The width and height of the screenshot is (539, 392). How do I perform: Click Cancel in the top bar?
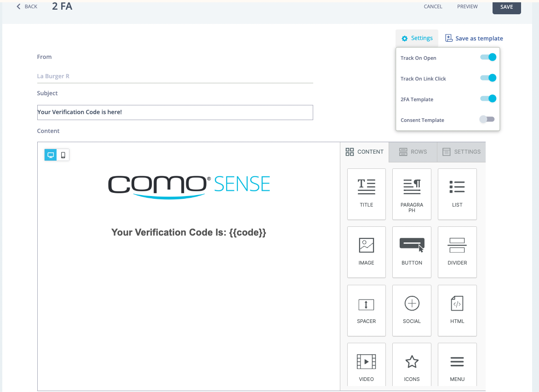click(x=433, y=6)
